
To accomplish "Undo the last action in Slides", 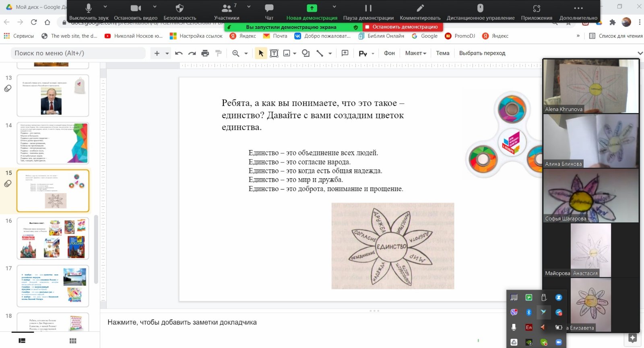I will click(179, 53).
